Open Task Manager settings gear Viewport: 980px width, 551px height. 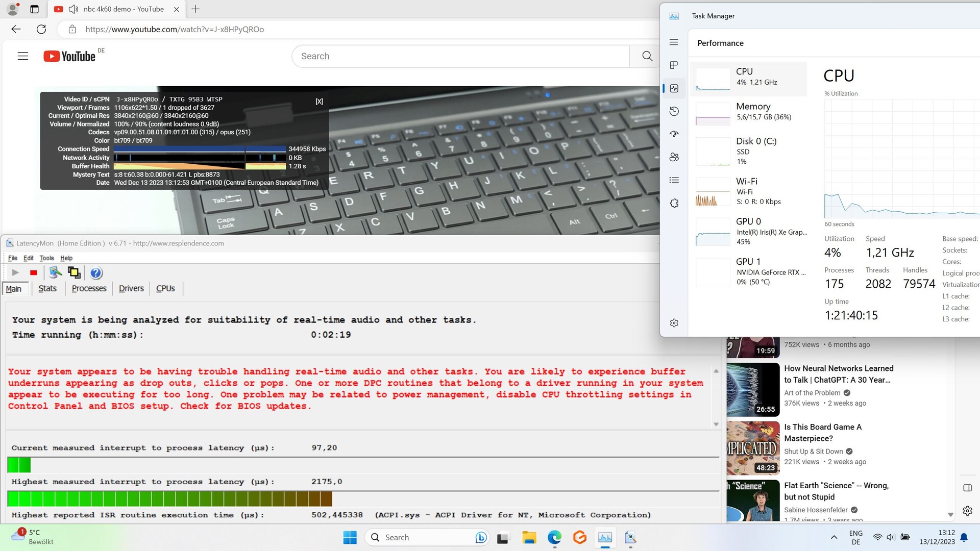pos(674,323)
